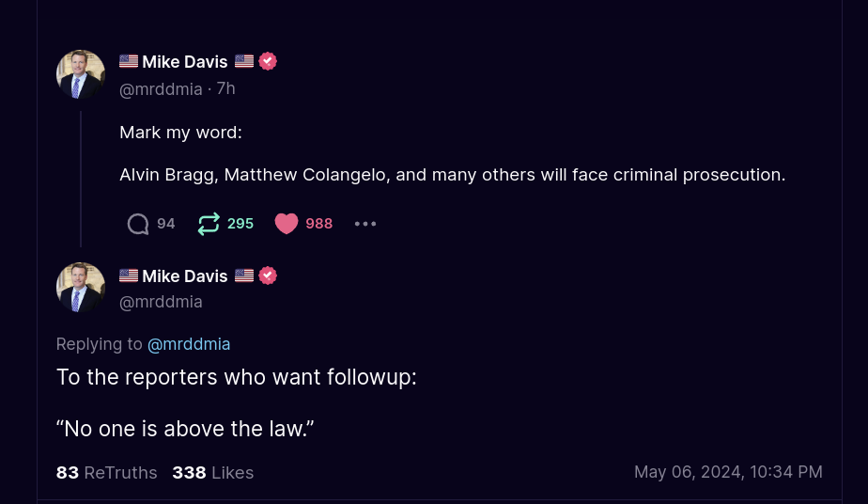Click the 295 ReTruth count
The width and height of the screenshot is (868, 504).
click(x=240, y=224)
